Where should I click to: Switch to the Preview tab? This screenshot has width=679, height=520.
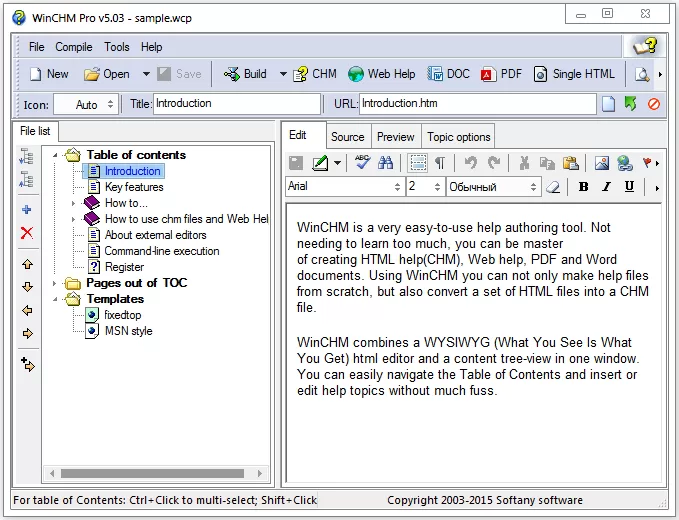pyautogui.click(x=395, y=137)
